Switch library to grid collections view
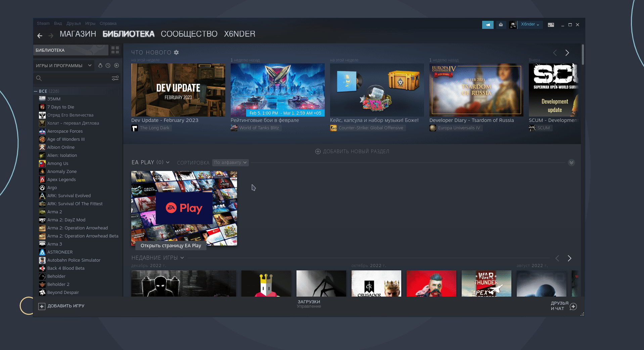The image size is (644, 350). coord(115,50)
